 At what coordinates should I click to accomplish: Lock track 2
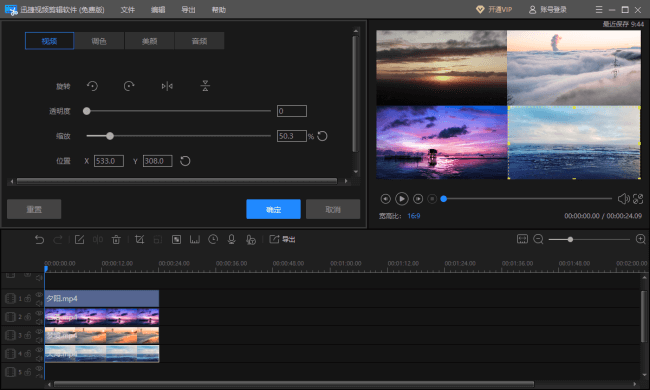pyautogui.click(x=28, y=317)
